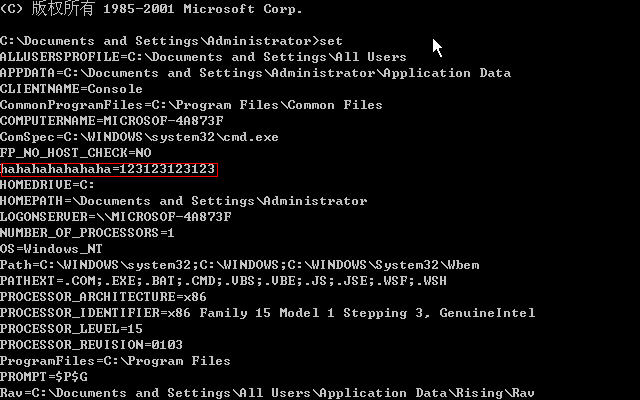The width and height of the screenshot is (640, 400).
Task: Select the HOMEDRIVE=C: line
Action: coord(47,185)
